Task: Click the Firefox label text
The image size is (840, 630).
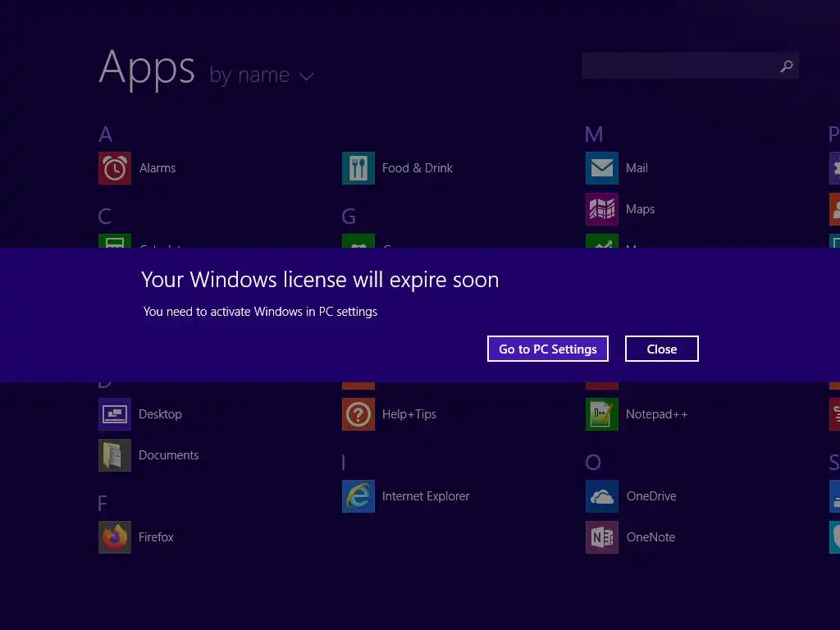Action: [156, 537]
